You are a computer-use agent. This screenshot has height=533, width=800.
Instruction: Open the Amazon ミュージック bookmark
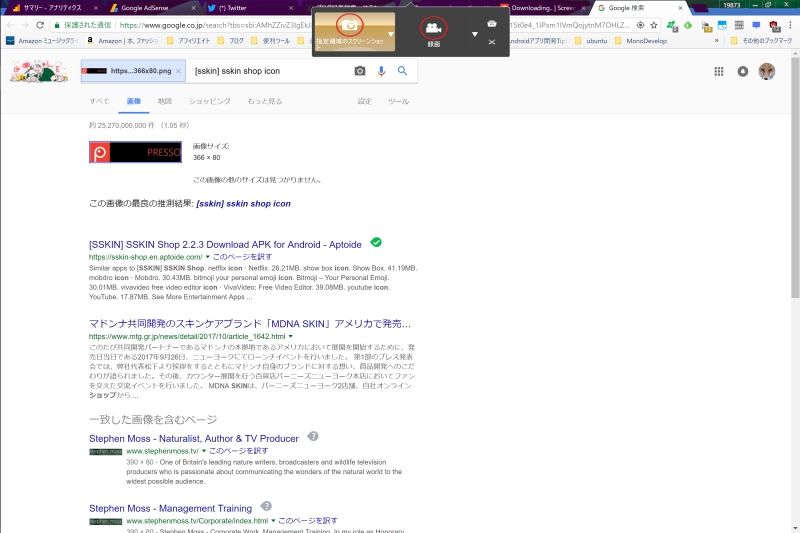point(42,41)
